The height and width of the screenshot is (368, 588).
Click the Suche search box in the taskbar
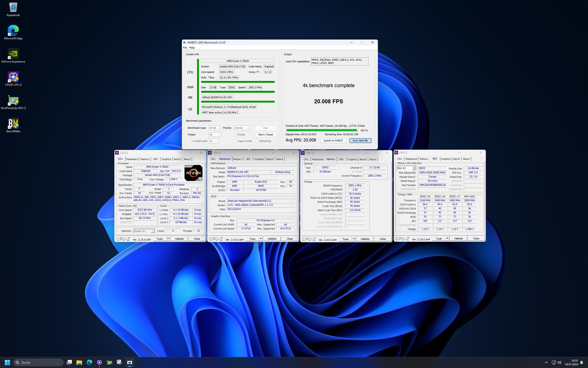tap(38, 362)
